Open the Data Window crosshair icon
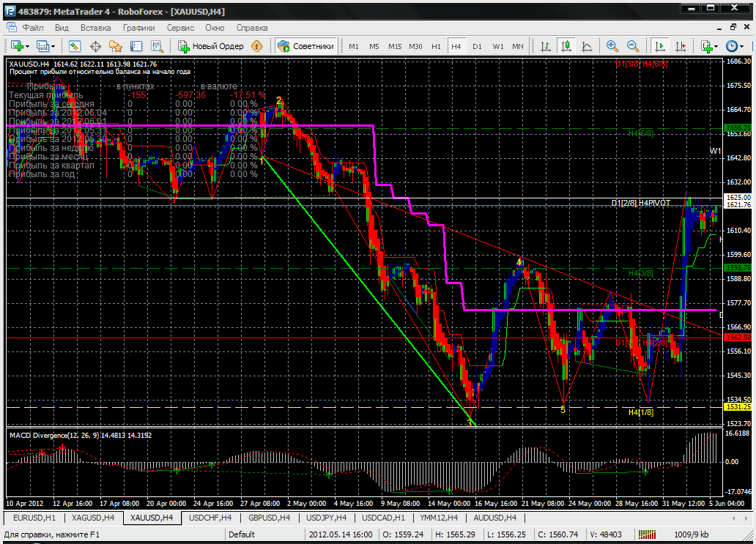The image size is (756, 544). click(x=95, y=46)
